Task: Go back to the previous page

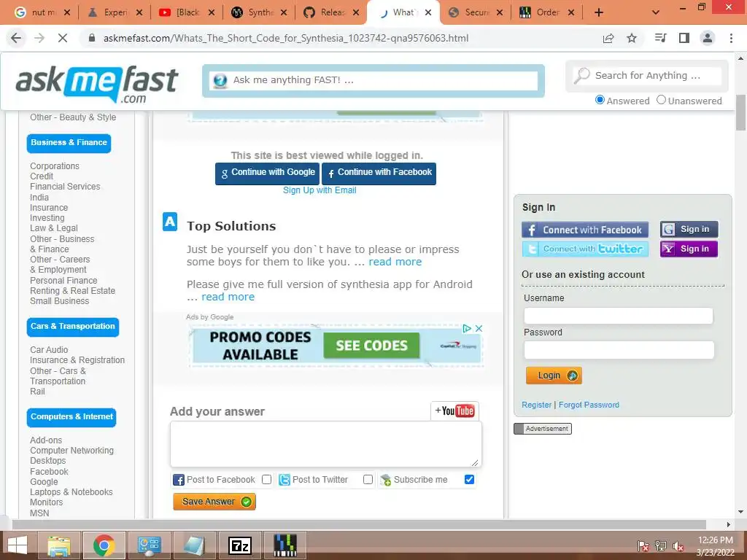Action: (x=16, y=38)
